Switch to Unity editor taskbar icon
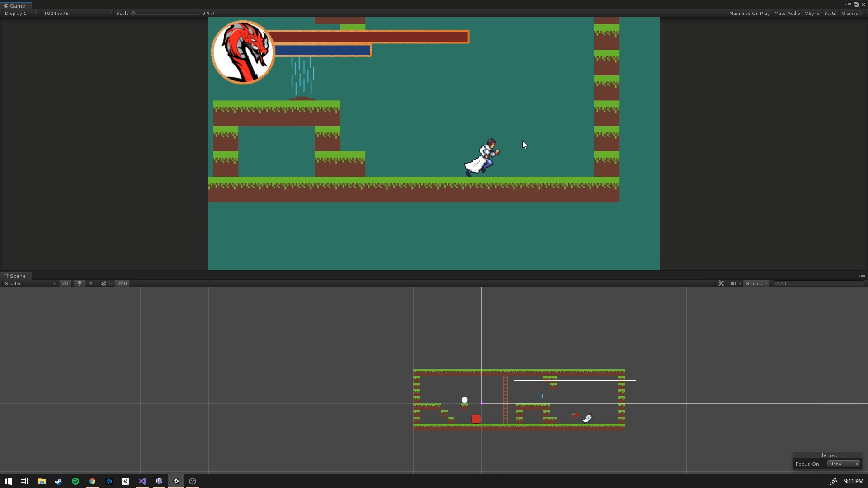The width and height of the screenshot is (868, 488). (176, 481)
